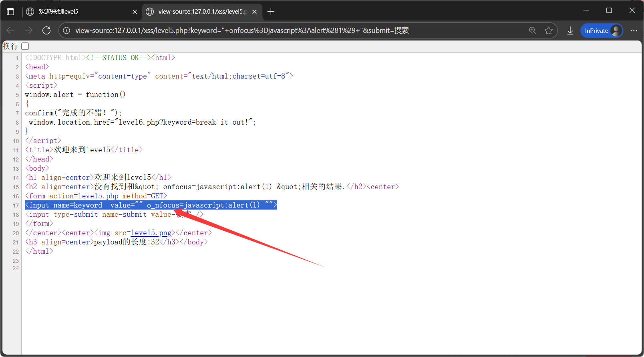The height and width of the screenshot is (357, 644).
Task: Go back to previous page
Action: [x=11, y=30]
